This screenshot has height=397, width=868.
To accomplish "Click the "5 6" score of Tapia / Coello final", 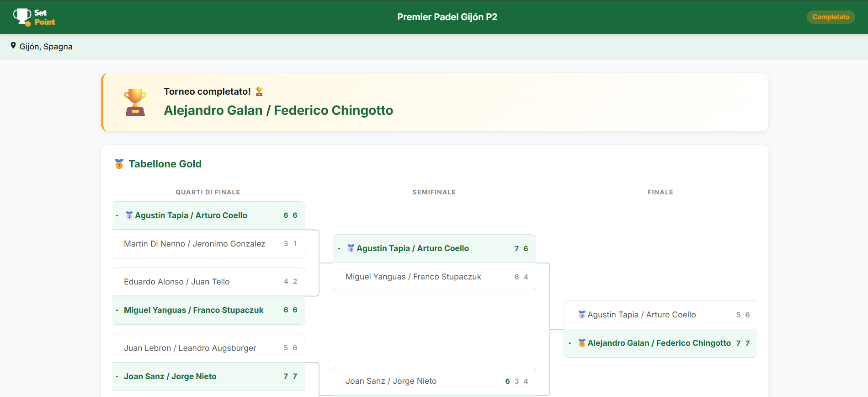I will click(x=743, y=315).
